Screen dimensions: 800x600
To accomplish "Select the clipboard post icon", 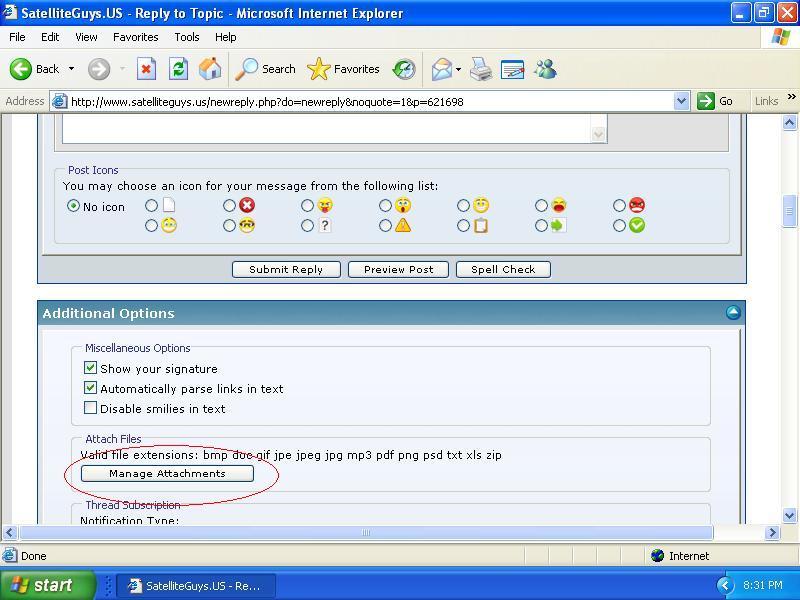I will (x=463, y=226).
